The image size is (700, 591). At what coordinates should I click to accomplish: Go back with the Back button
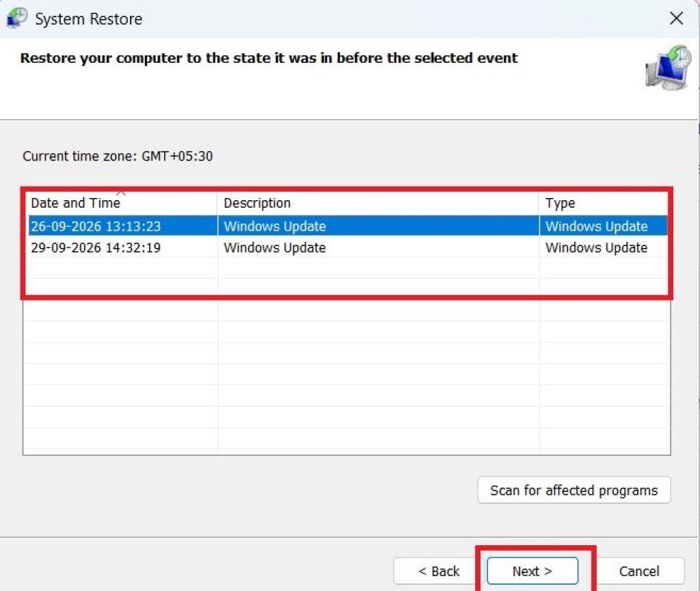pos(438,571)
